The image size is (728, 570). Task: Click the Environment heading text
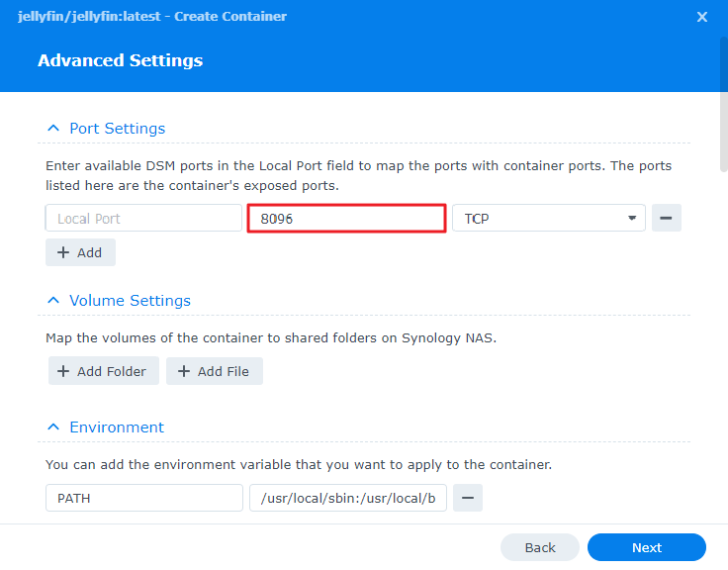tap(117, 427)
